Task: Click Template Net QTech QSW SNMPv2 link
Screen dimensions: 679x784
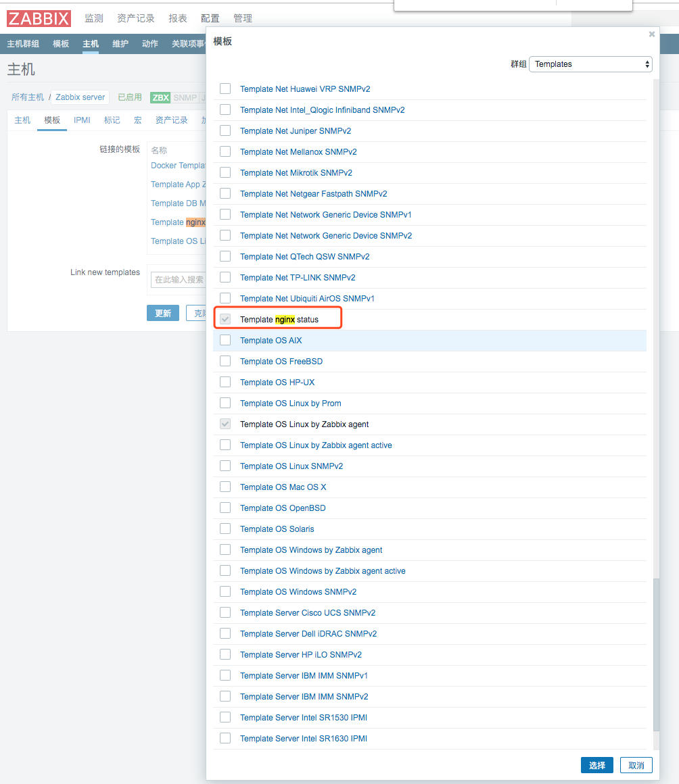Action: coord(305,257)
